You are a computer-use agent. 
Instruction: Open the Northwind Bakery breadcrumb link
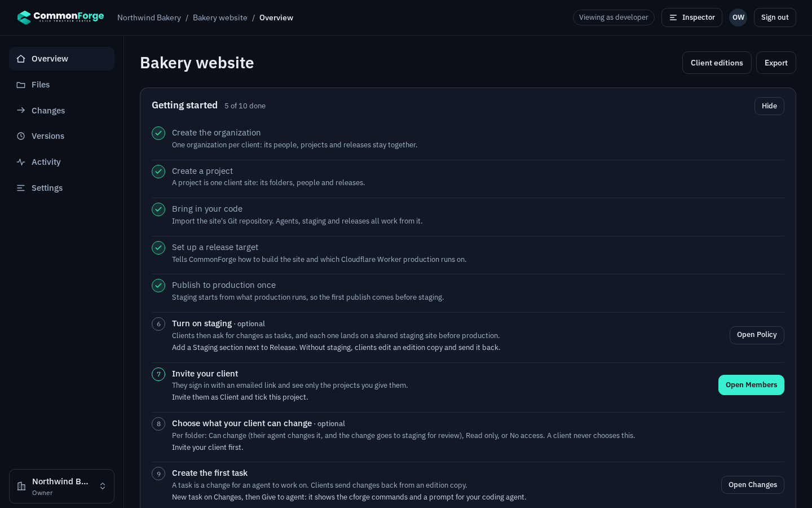[x=149, y=17]
